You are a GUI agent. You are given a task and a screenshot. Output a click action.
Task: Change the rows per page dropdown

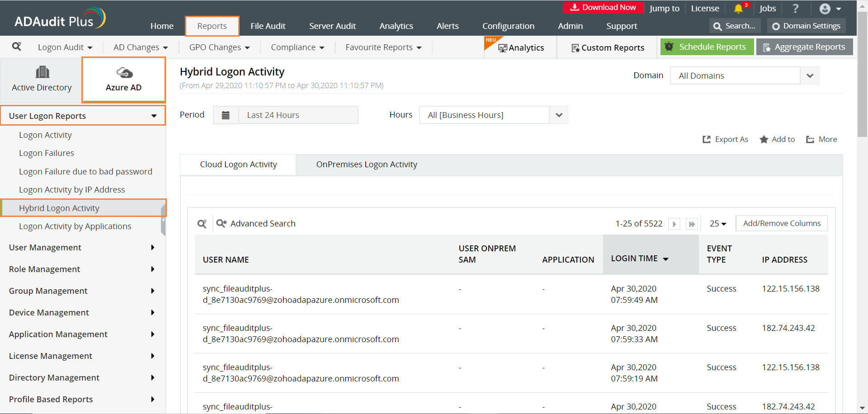pyautogui.click(x=718, y=224)
